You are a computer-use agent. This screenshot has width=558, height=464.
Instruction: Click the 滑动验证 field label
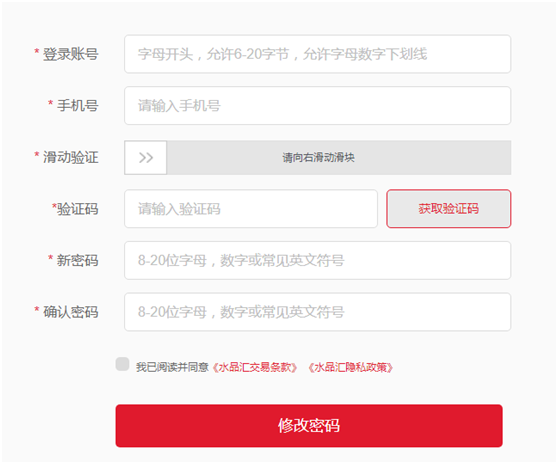tap(70, 157)
